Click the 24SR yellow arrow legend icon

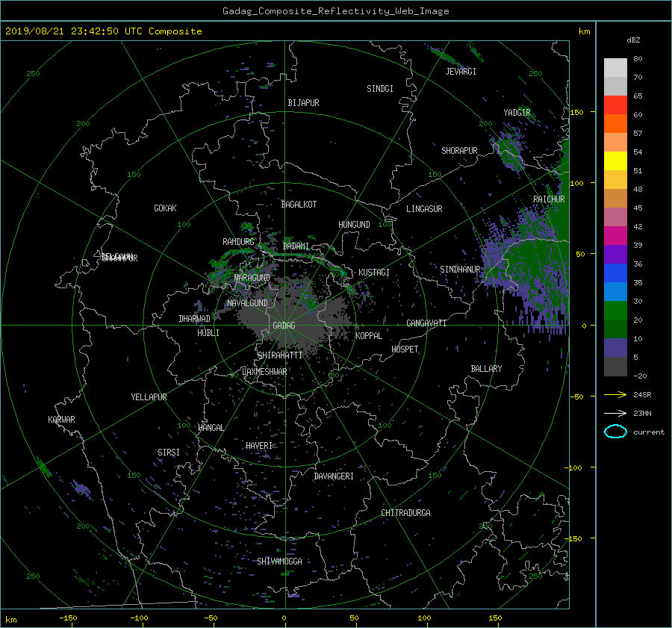(615, 394)
